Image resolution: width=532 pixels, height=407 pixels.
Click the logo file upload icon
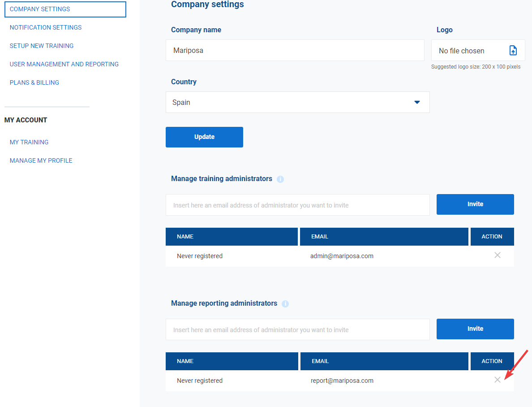pos(513,50)
